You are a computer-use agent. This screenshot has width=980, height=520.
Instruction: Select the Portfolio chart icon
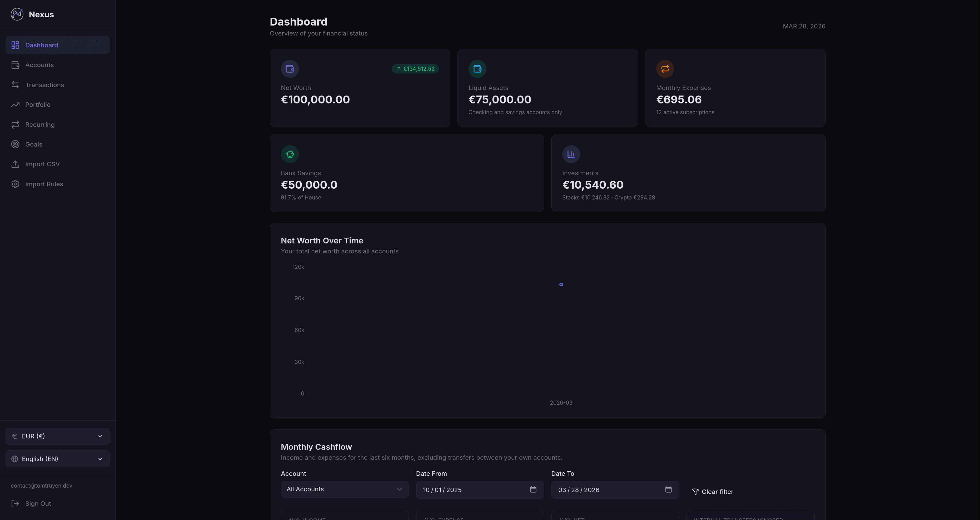(15, 104)
